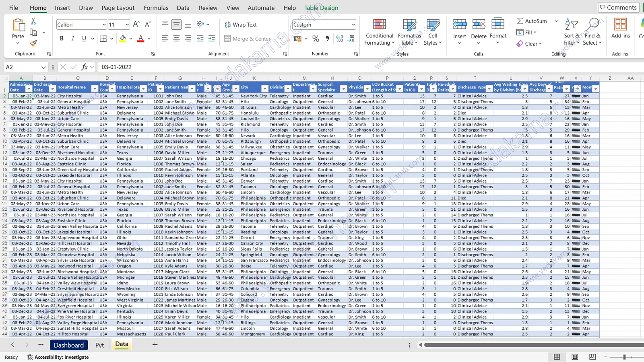Click the Increase Indent icon
Image resolution: width=644 pixels, height=362 pixels.
point(211,39)
